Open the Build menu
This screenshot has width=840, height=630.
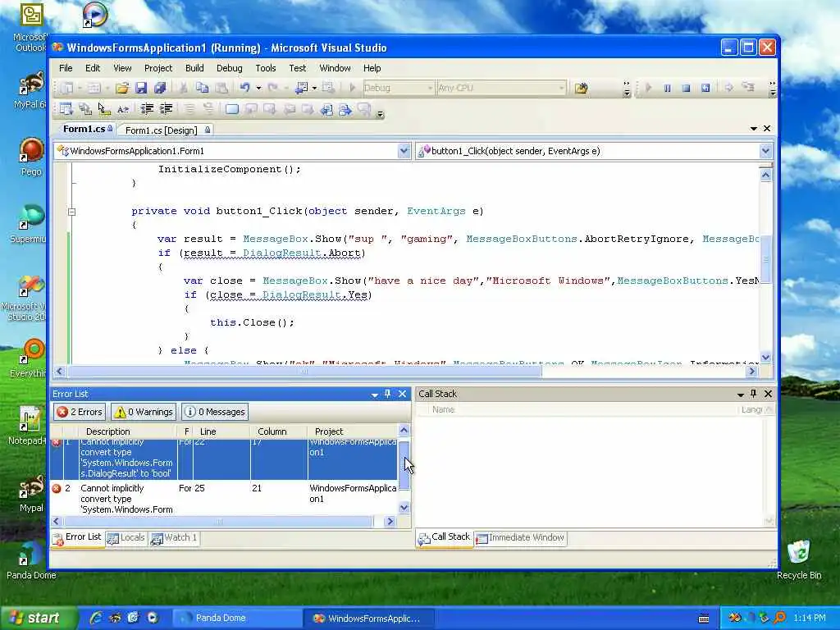[x=194, y=68]
